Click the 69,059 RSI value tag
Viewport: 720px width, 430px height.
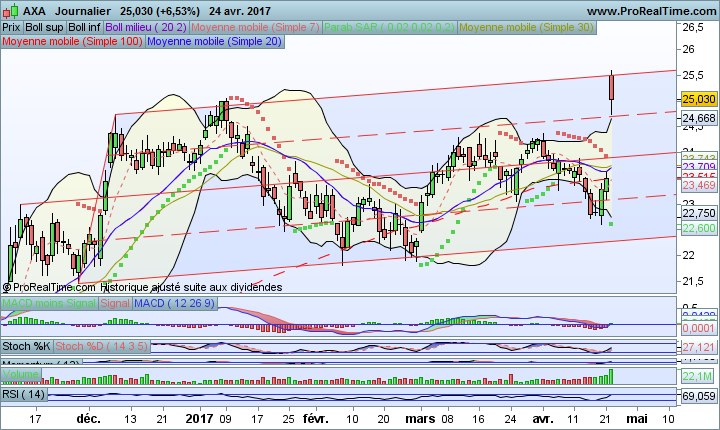pyautogui.click(x=699, y=396)
